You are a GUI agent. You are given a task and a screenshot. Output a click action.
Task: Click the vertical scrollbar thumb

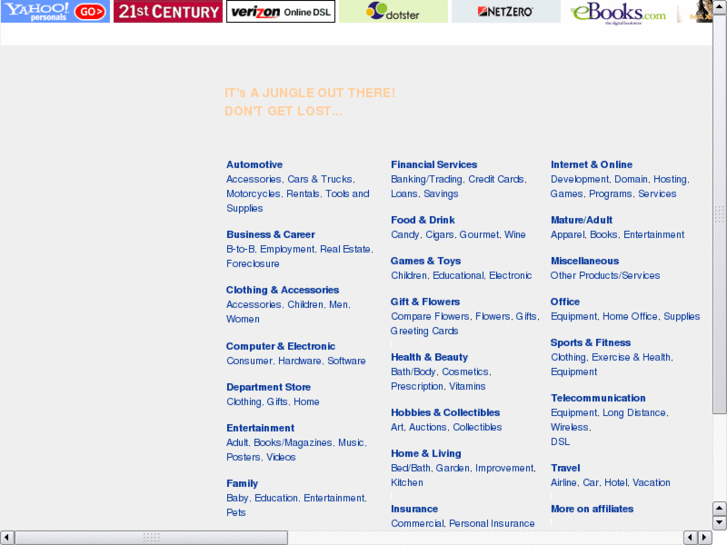(x=719, y=214)
